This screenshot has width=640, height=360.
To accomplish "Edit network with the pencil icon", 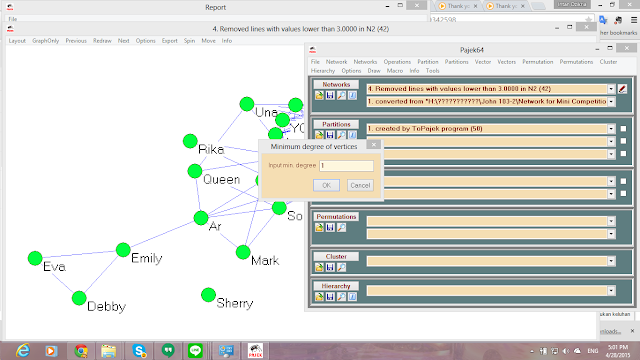I will pos(622,89).
